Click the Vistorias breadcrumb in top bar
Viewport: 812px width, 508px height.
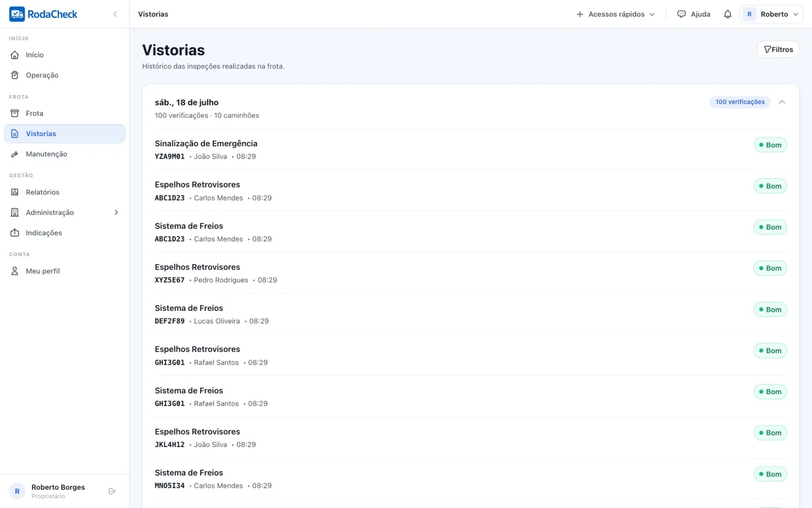click(x=153, y=14)
